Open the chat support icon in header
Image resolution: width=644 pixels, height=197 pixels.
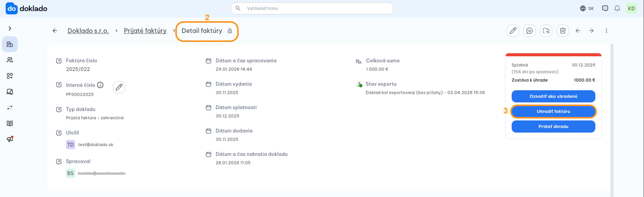coord(605,9)
